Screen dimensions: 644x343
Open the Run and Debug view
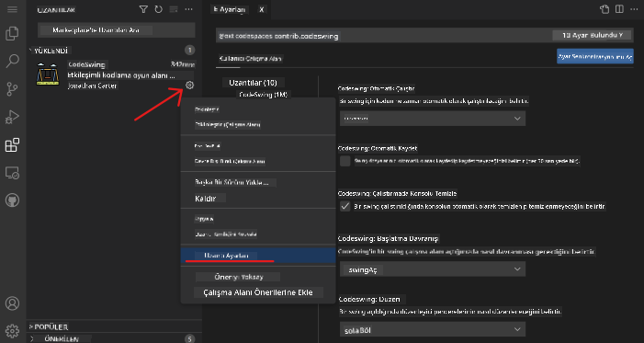[12, 117]
